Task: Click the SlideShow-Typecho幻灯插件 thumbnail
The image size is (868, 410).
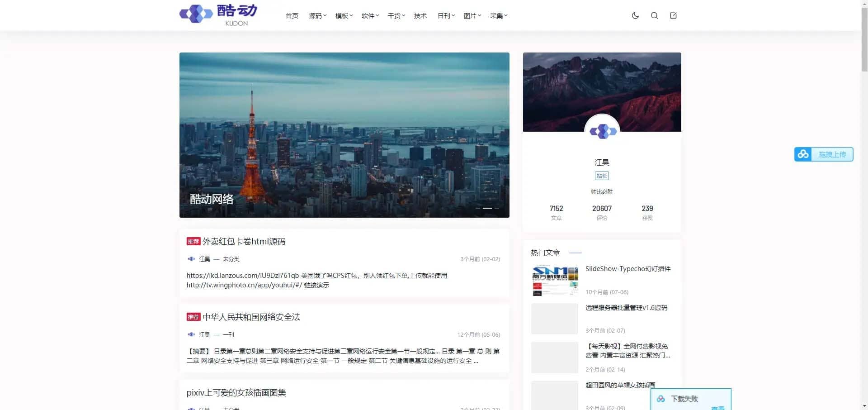Action: (555, 280)
